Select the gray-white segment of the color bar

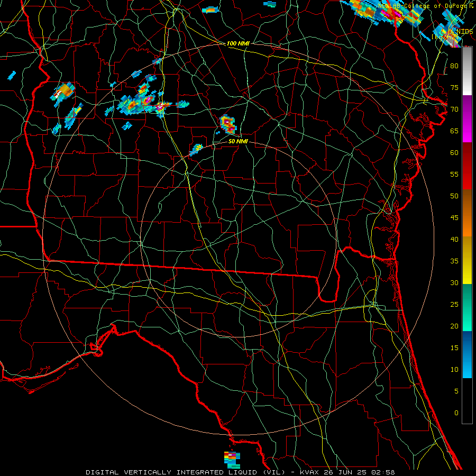tap(467, 71)
